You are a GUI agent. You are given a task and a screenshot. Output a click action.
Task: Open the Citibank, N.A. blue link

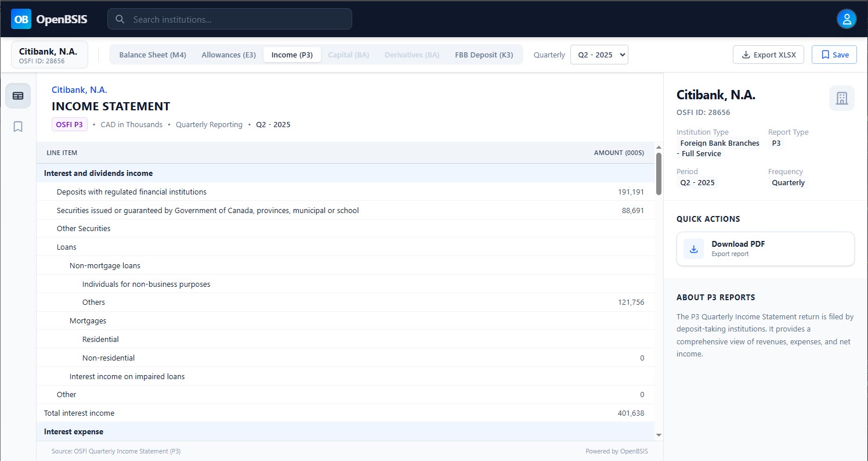pos(79,89)
